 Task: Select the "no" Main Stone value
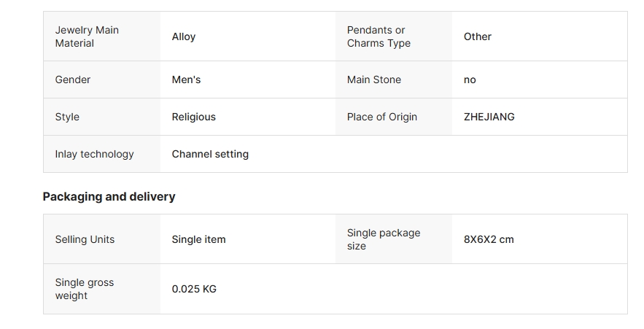pyautogui.click(x=470, y=80)
